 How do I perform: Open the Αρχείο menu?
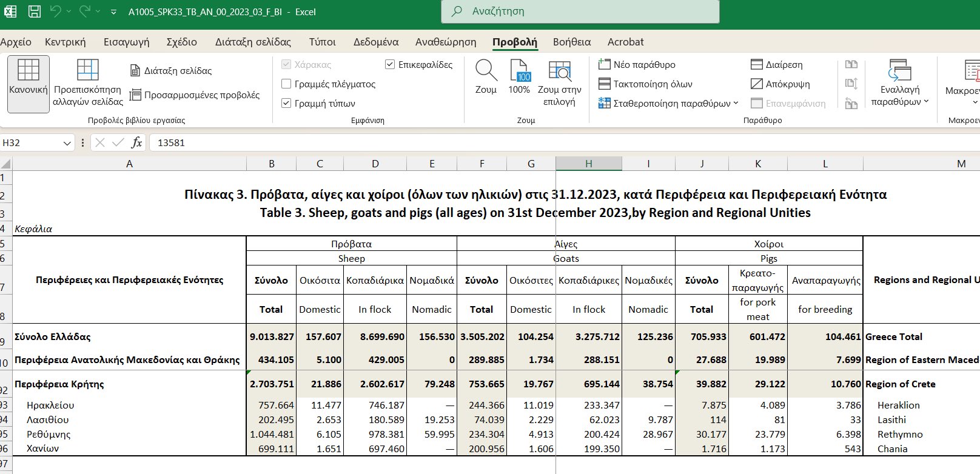pyautogui.click(x=16, y=42)
